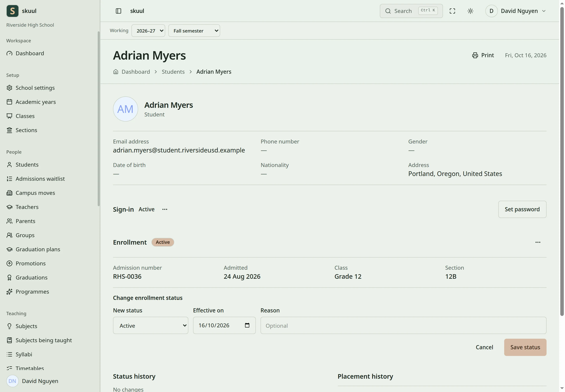Switch theme with the sun icon
Image resolution: width=565 pixels, height=392 pixels.
click(470, 11)
